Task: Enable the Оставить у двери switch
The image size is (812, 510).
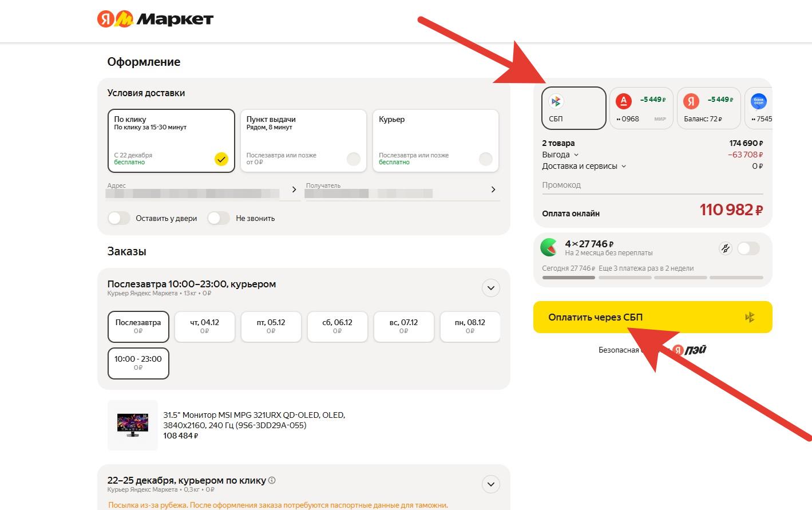Action: [119, 218]
